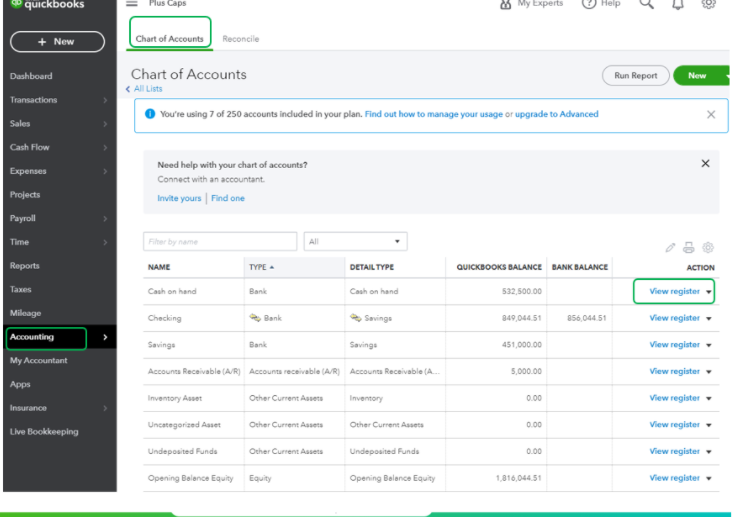Select the 532,500.00 balance cell
732x517 pixels.
pos(521,291)
